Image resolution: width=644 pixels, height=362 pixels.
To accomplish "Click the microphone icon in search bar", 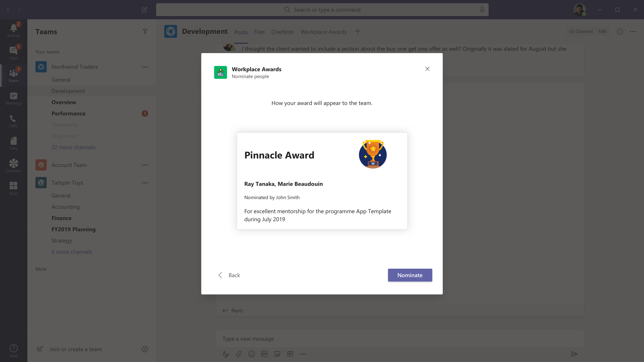I will point(482,10).
